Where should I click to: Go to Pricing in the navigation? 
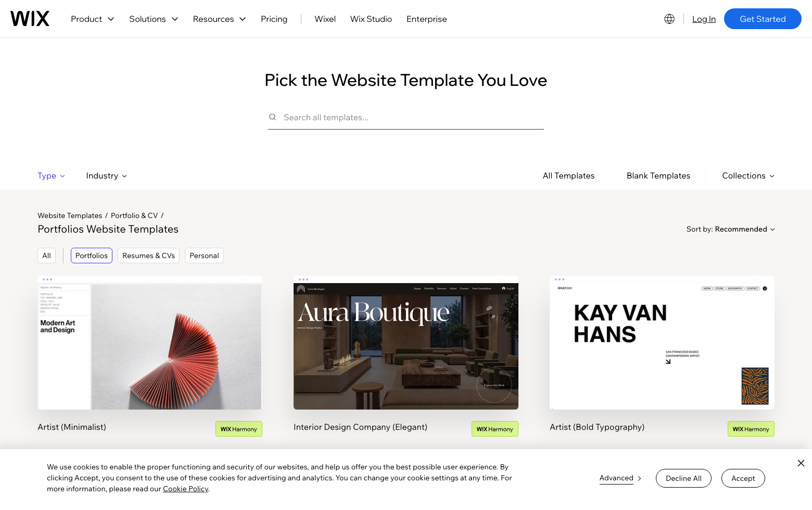(274, 19)
